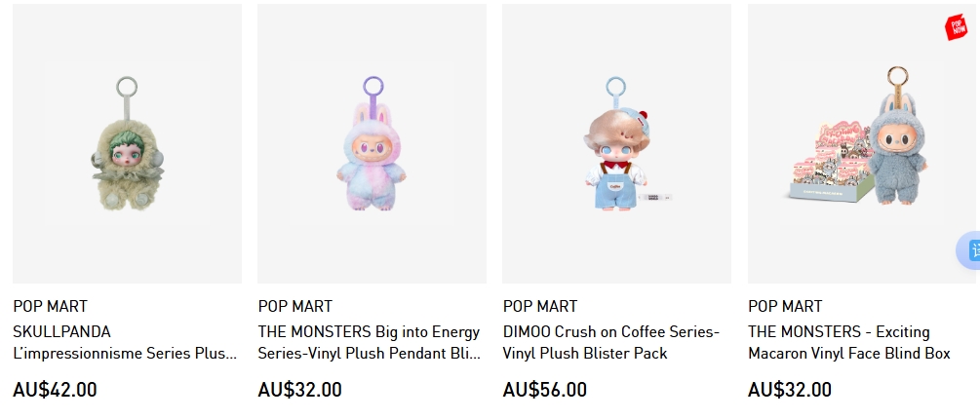Viewport: 980px width, 419px height.
Task: Click AU$32.00 price under Exciting Macaron
Action: coord(790,390)
